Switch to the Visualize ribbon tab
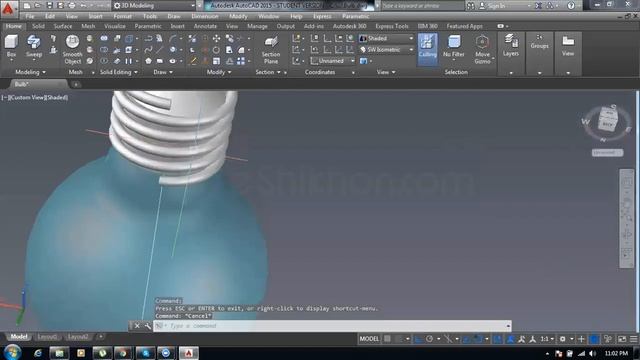 [x=115, y=26]
